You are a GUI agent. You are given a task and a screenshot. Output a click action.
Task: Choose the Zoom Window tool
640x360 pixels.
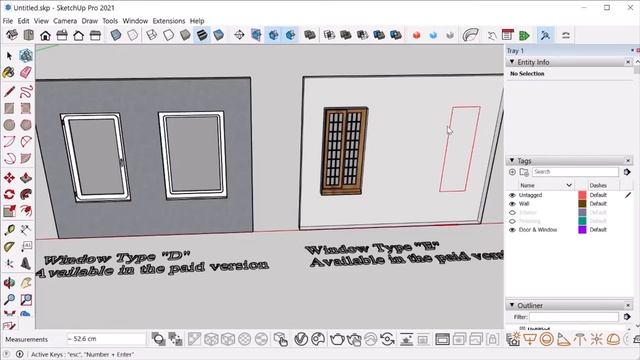[x=26, y=299]
